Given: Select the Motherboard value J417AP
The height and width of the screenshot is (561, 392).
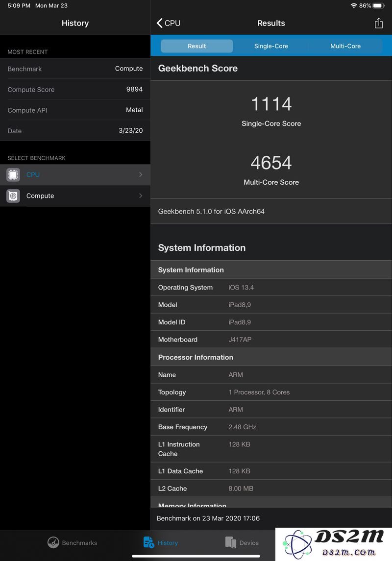Looking at the screenshot, I should point(240,340).
